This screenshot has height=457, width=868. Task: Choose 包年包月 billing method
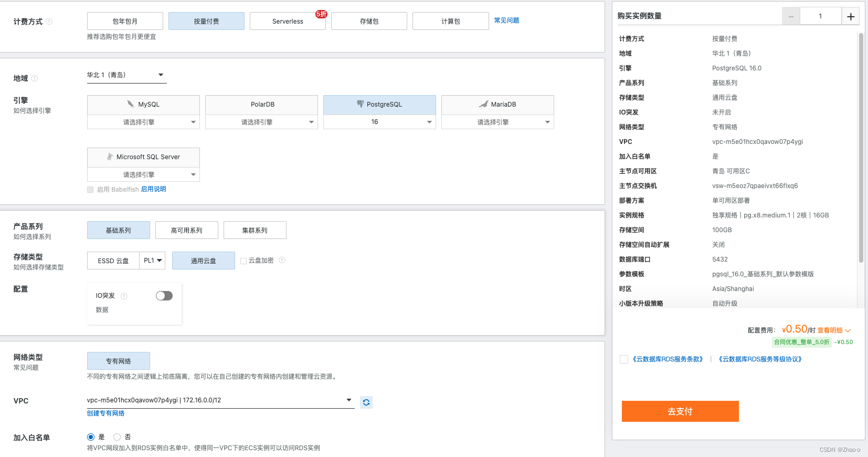tap(125, 21)
